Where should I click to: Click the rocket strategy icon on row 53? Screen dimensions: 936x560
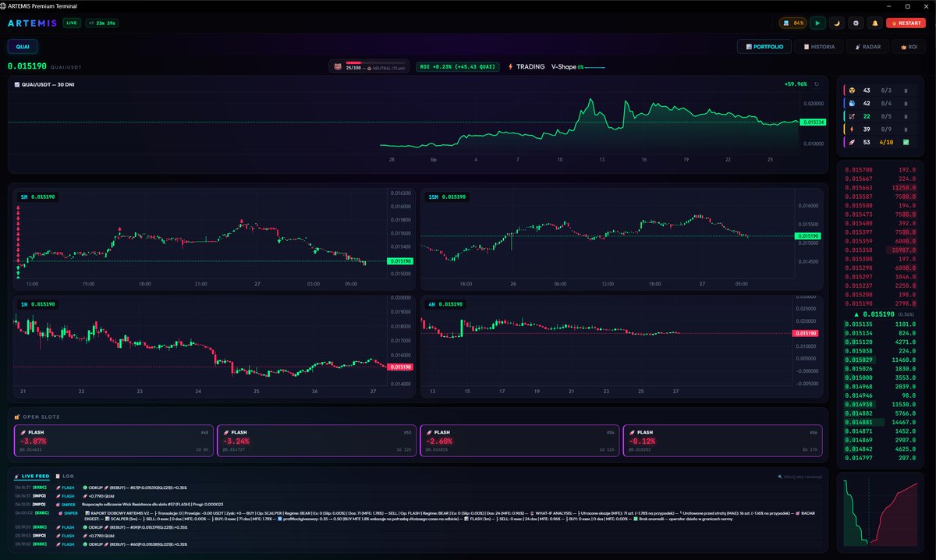pos(852,142)
